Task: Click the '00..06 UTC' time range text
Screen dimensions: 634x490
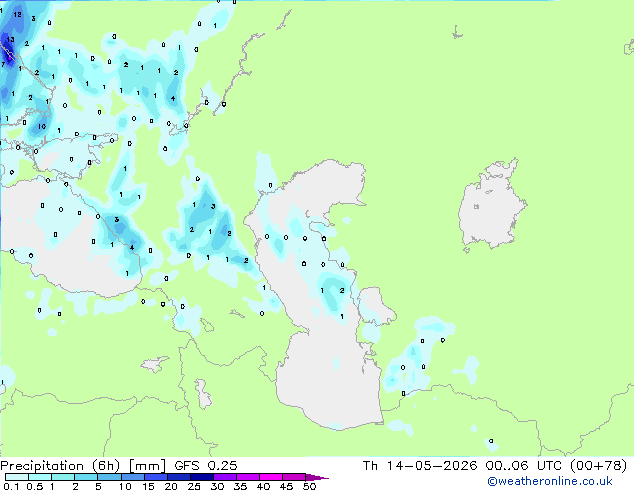Action: [524, 466]
